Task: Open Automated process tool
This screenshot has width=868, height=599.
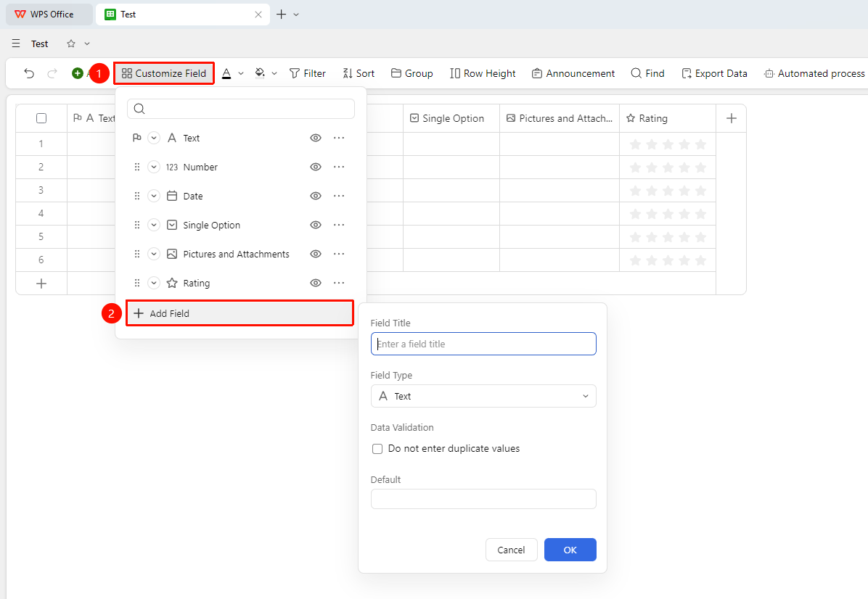Action: (x=814, y=73)
